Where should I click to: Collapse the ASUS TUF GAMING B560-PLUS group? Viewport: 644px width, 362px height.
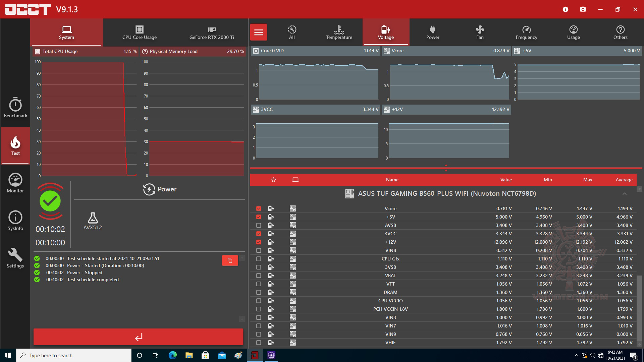click(624, 194)
